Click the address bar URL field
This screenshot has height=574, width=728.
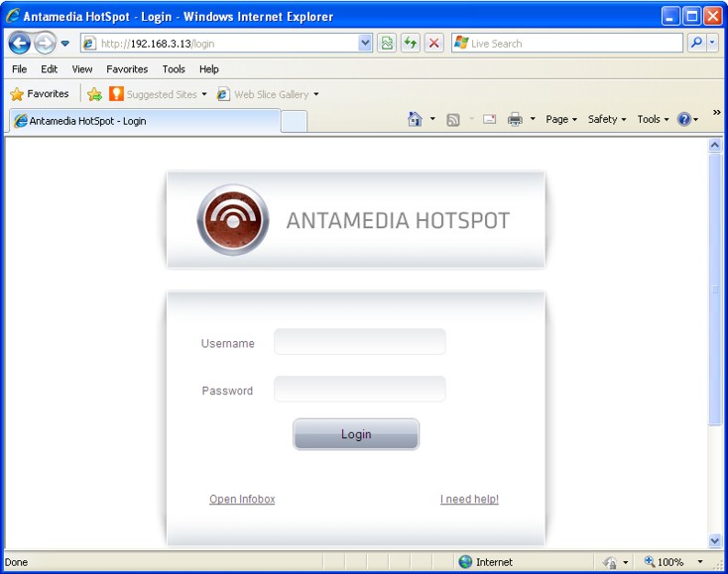pyautogui.click(x=227, y=44)
